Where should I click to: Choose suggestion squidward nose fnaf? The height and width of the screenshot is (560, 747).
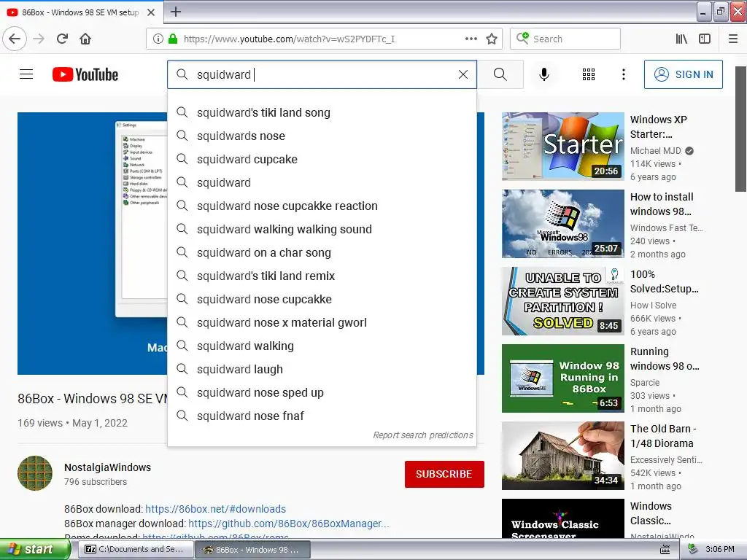322,416
